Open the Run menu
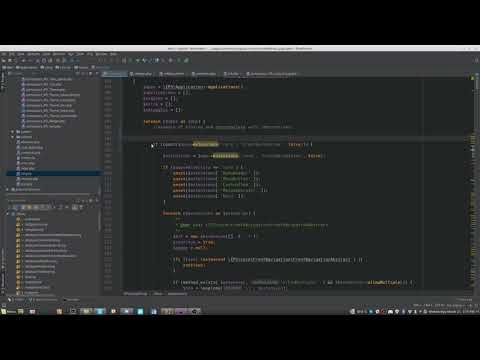Viewport: 480px width, 360px height. [71, 54]
